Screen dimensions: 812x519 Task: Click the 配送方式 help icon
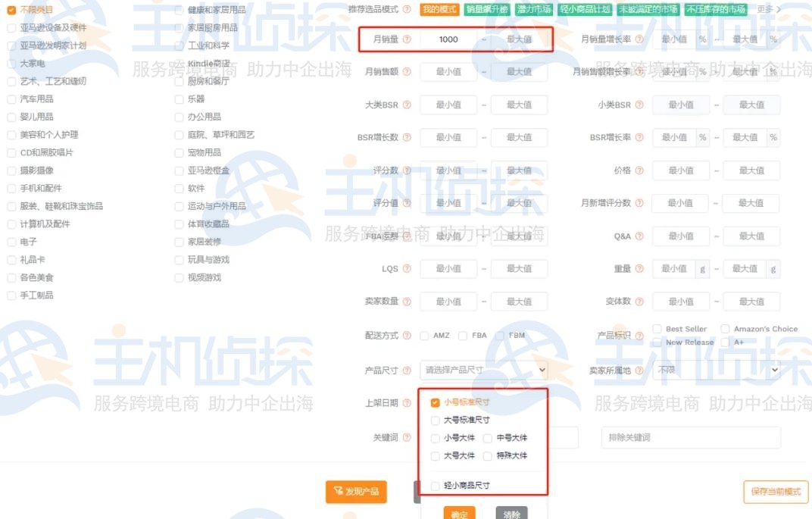click(409, 334)
